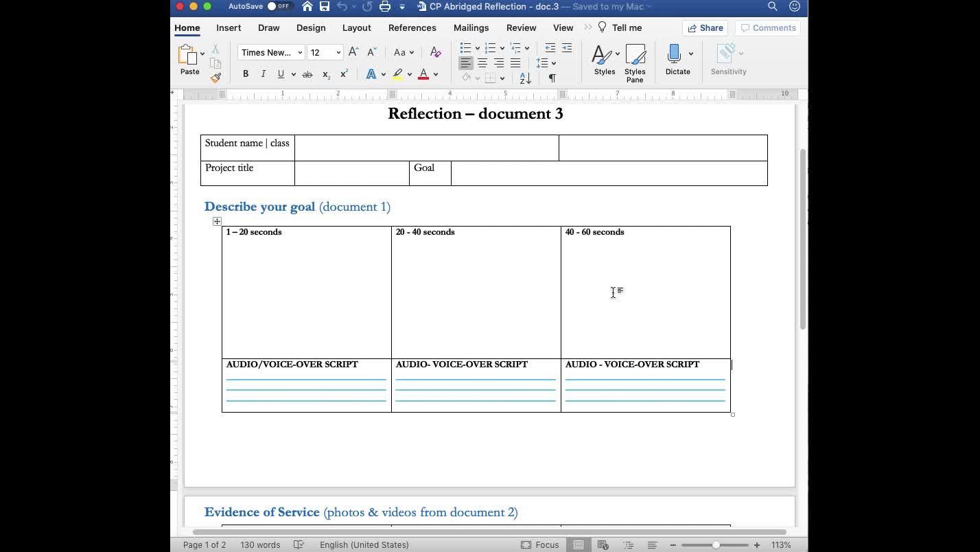Click the Print icon in title bar
The height and width of the screenshot is (552, 980).
coord(385,7)
